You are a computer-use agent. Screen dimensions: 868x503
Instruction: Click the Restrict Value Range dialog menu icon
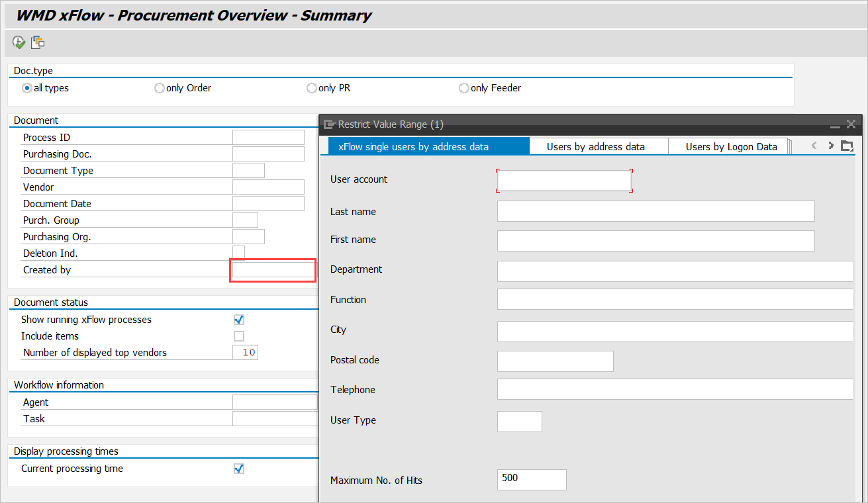329,124
